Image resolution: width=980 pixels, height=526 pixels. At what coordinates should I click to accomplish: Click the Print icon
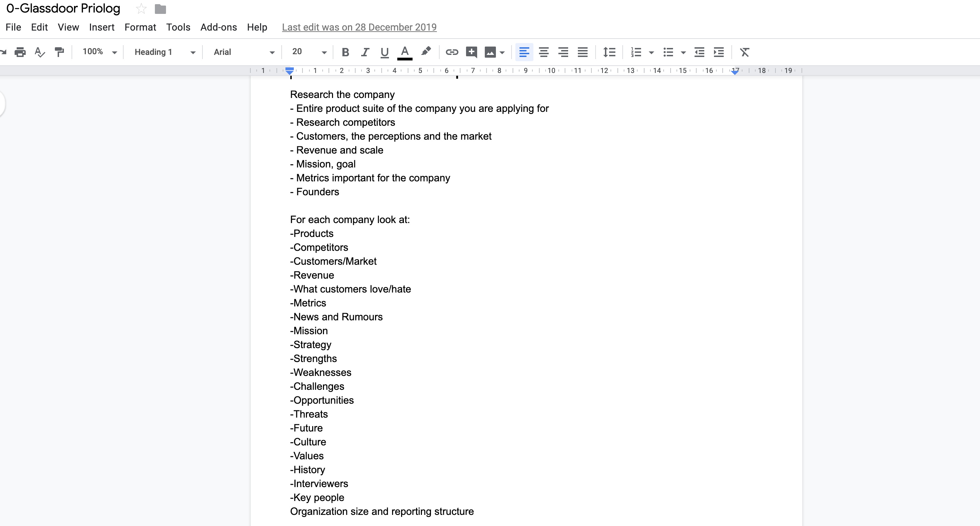coord(20,52)
